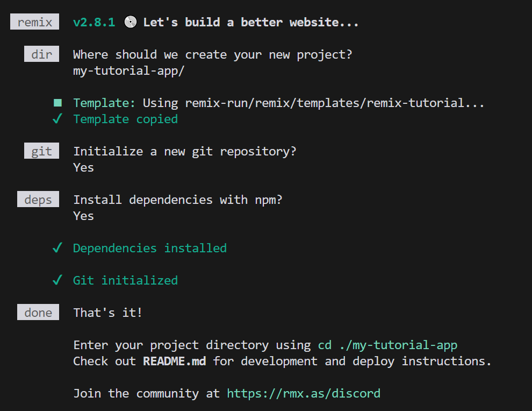Click the my-tutorial-app/ directory answer
This screenshot has height=411, width=532.
(x=128, y=71)
